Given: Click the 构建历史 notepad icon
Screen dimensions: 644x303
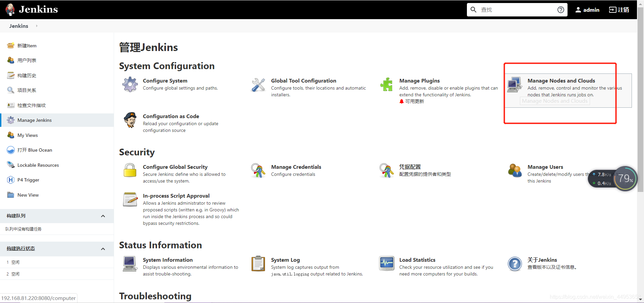Looking at the screenshot, I should pyautogui.click(x=11, y=75).
